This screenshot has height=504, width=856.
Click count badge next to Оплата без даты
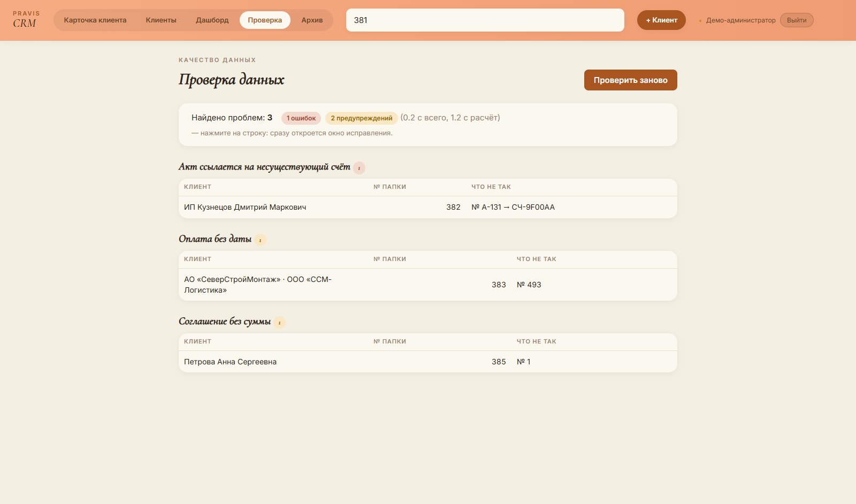point(260,240)
